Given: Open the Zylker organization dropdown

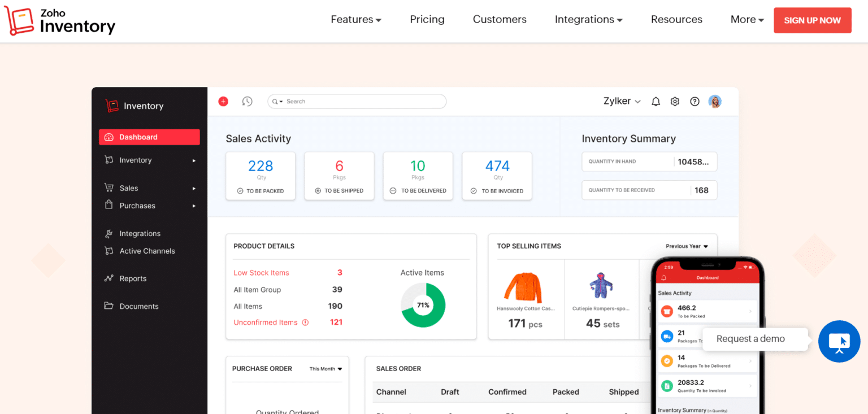Looking at the screenshot, I should point(622,101).
